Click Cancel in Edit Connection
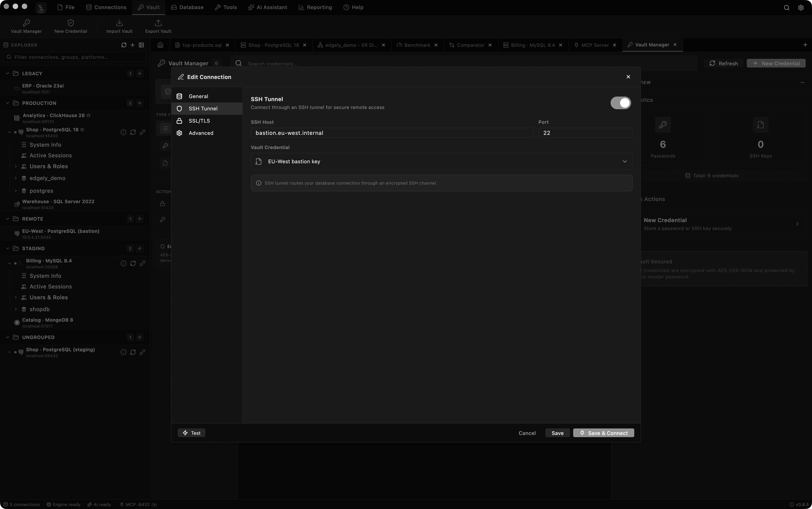Screen dimensions: 812x509 tap(527, 433)
